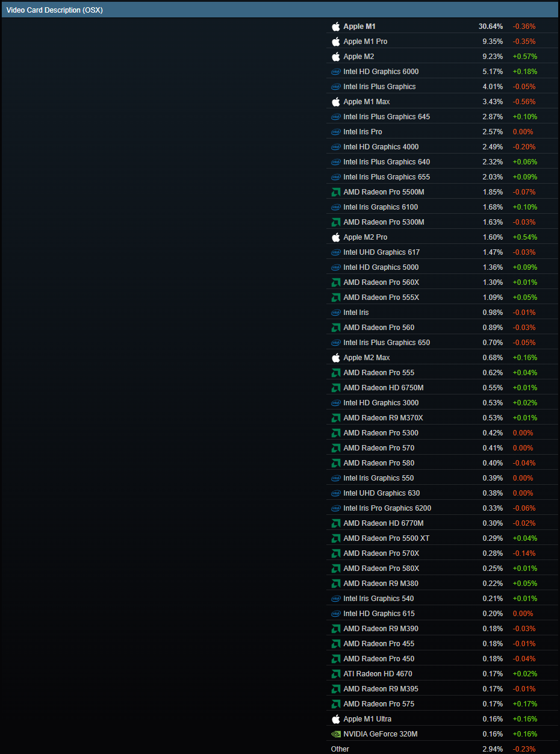Image resolution: width=560 pixels, height=754 pixels.
Task: Click the AMD icon beside AMD Radeon Pro 555X
Action: [x=336, y=298]
